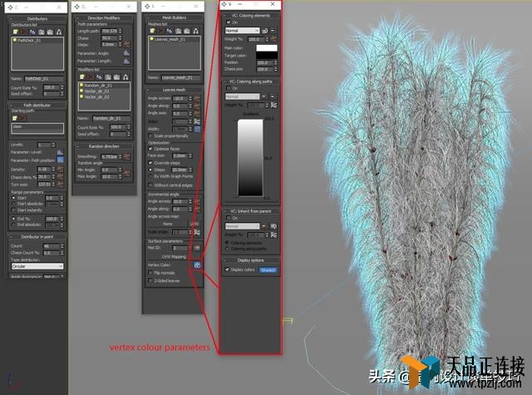Click the Name field containing PathDistr_01
532x395 pixels.
(43, 78)
